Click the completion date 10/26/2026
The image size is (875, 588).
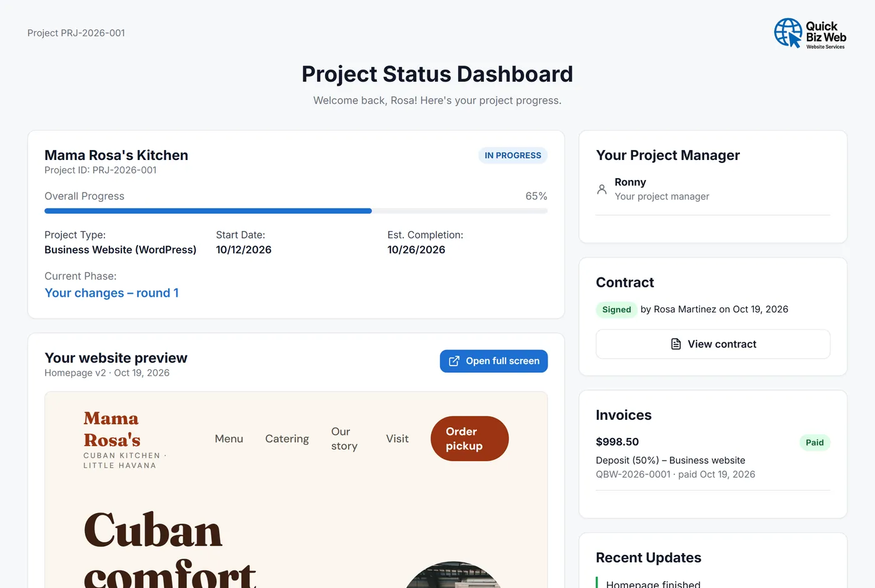coord(416,250)
